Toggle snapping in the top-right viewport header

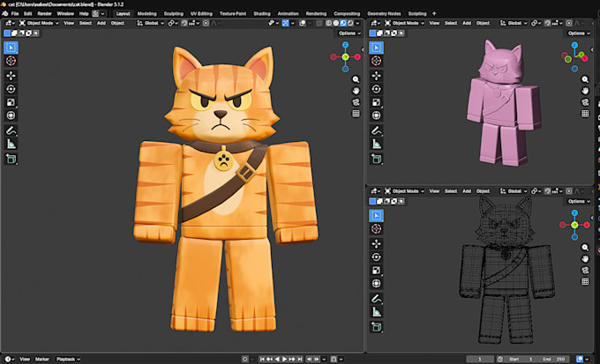tap(548, 23)
